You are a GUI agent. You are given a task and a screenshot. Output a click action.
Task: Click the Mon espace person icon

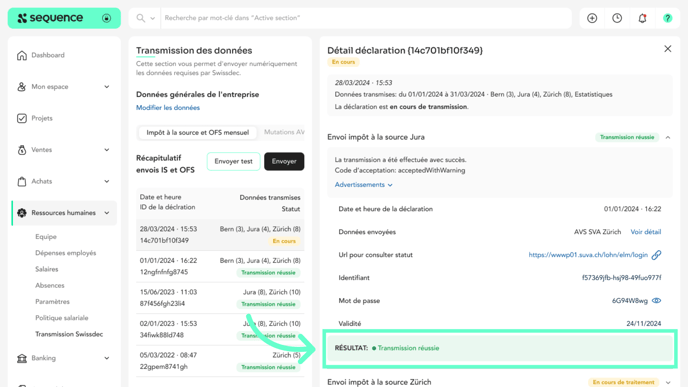click(22, 87)
